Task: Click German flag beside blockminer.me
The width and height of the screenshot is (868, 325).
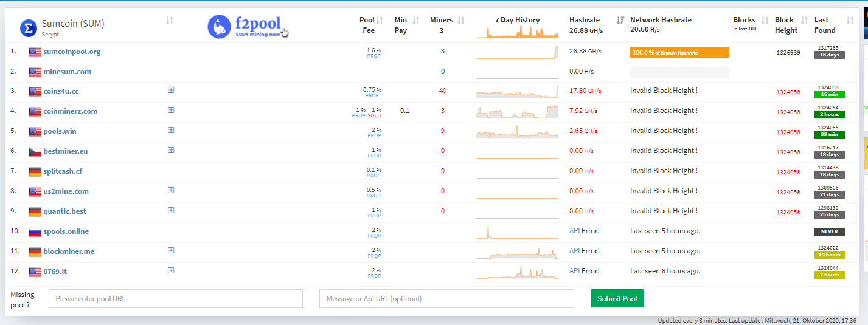Action: click(35, 252)
